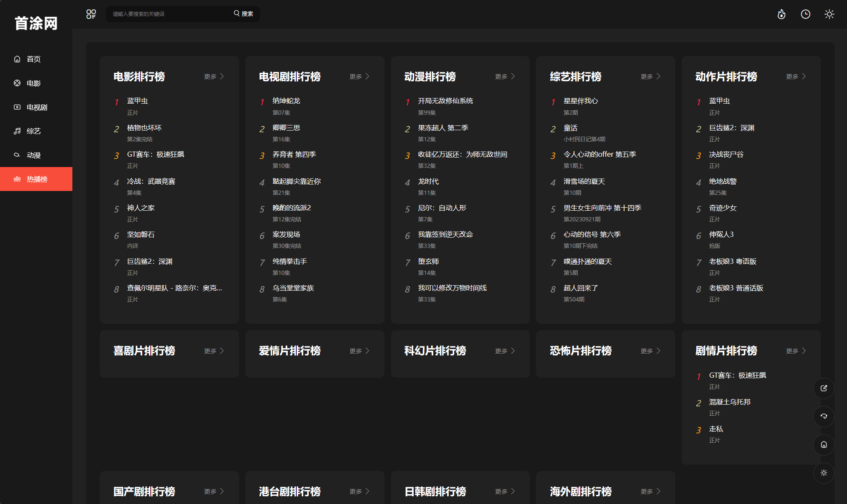Go to 首页 in sidebar

coord(33,59)
